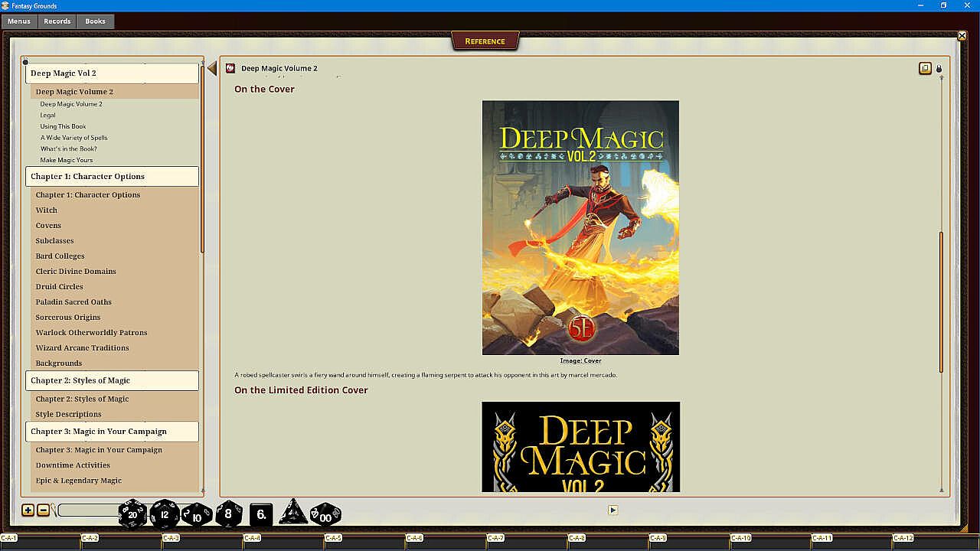Collapse Chapter 2: Styles of Magic header
This screenshot has width=980, height=551.
(x=112, y=380)
